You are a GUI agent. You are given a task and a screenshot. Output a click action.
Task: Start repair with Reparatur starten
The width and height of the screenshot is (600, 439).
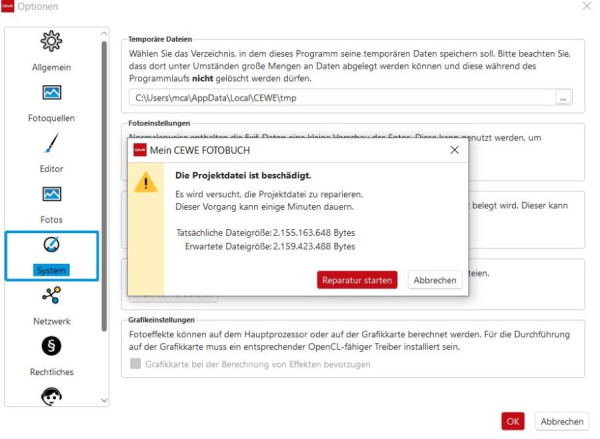point(357,280)
